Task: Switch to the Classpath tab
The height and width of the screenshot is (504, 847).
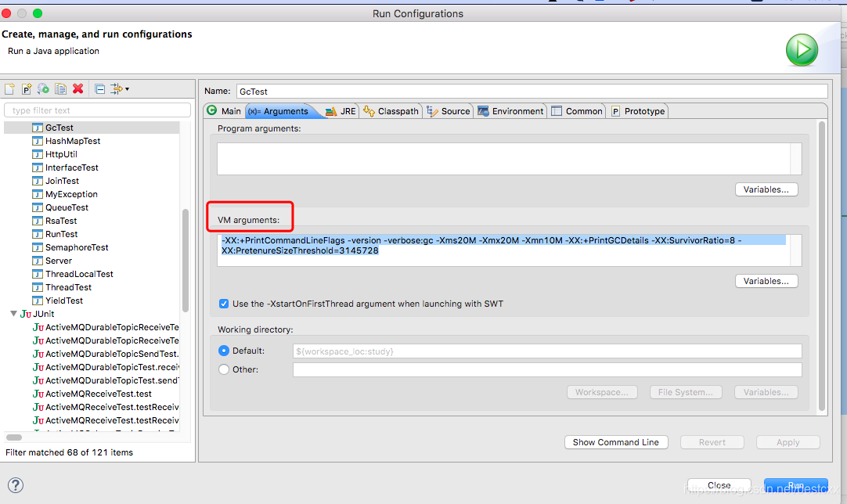Action: [x=391, y=111]
